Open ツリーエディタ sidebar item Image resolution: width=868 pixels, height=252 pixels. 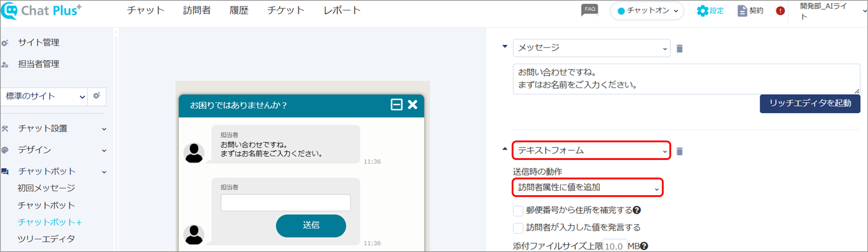pyautogui.click(x=46, y=239)
